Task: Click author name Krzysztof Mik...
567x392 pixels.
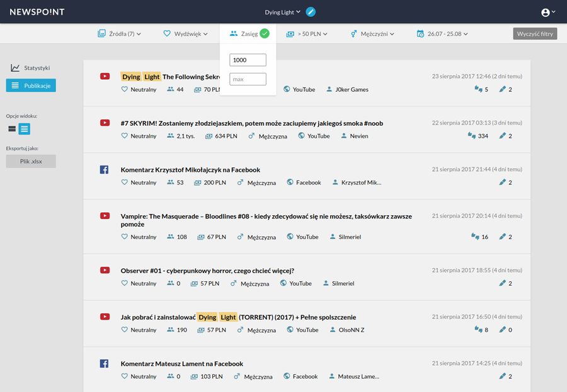Action: (361, 182)
